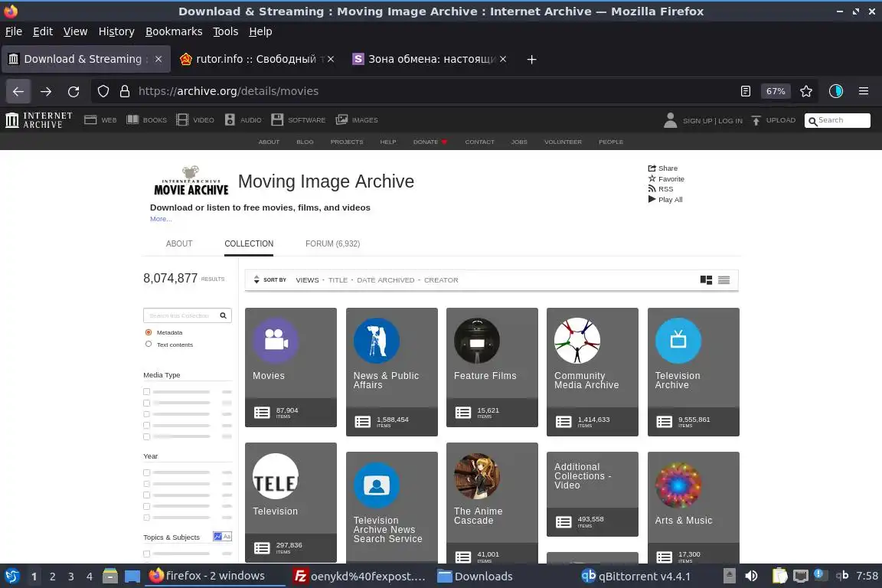Open the Firefox hamburger menu
Image resolution: width=882 pixels, height=588 pixels.
[864, 91]
